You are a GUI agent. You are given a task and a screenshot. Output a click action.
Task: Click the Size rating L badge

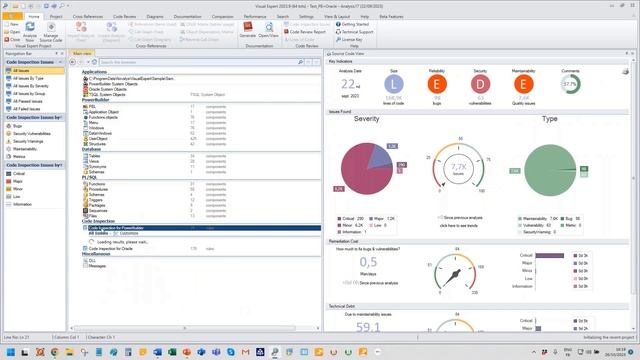(x=394, y=84)
